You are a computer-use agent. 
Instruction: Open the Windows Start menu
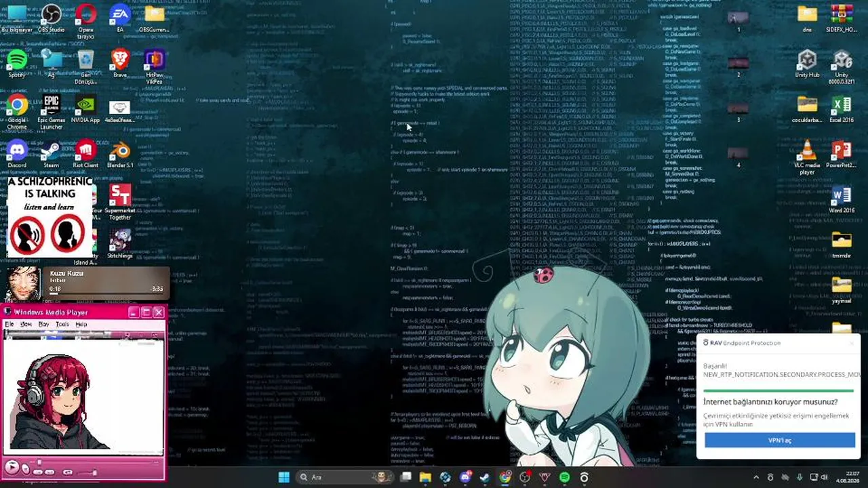284,477
